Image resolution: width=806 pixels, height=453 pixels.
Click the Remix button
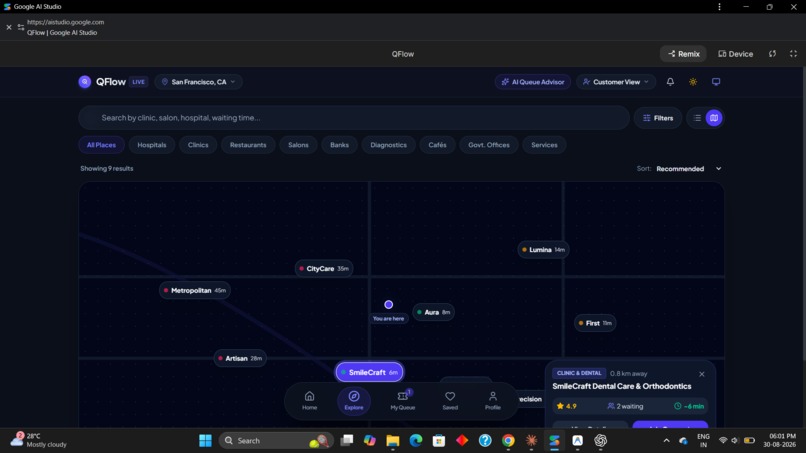pyautogui.click(x=683, y=54)
